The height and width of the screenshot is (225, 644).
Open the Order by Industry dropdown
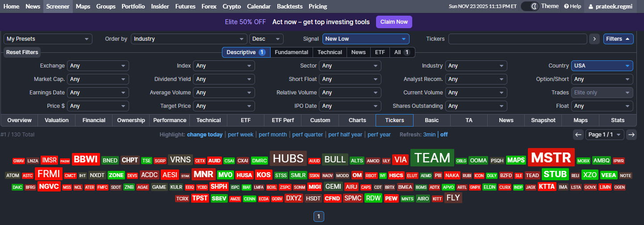pyautogui.click(x=189, y=39)
